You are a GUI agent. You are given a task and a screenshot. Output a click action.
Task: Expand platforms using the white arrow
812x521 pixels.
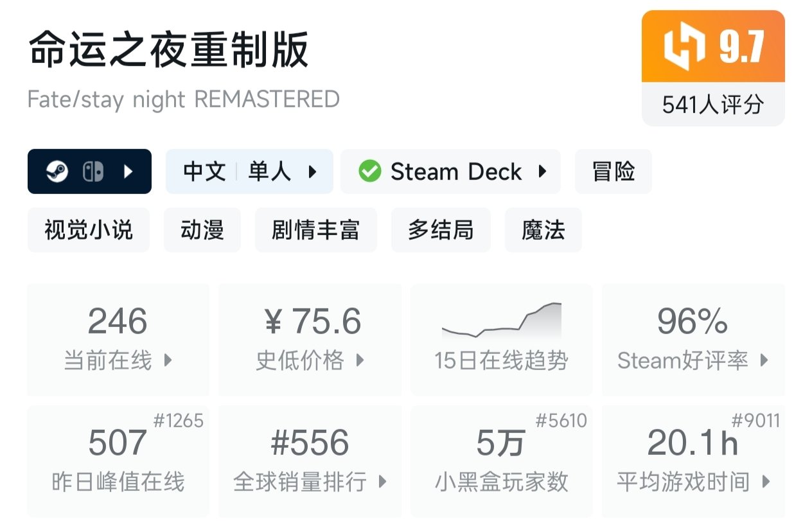tap(128, 172)
